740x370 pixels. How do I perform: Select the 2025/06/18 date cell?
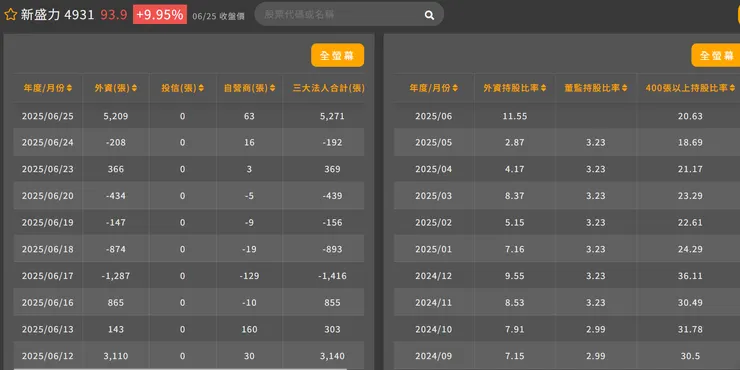[x=48, y=249]
